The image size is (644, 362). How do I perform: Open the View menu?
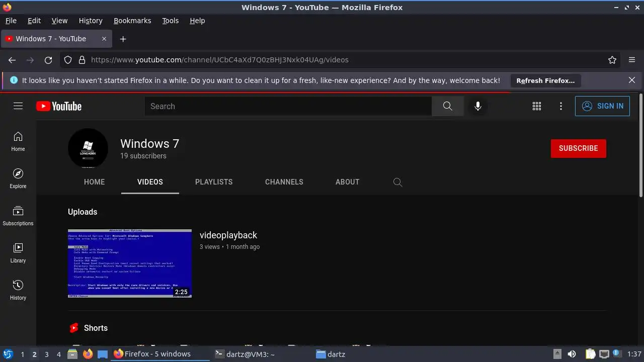click(x=59, y=21)
